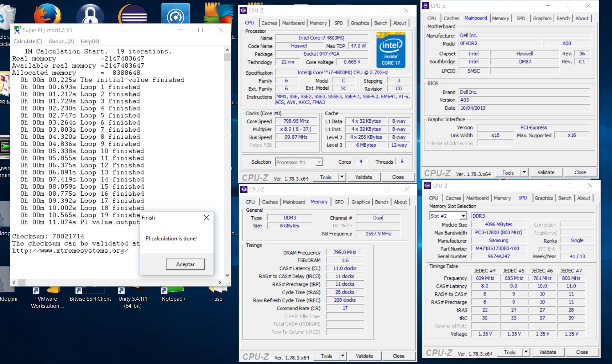The height and width of the screenshot is (364, 612).
Task: Open Notepad++ desktop shortcut
Action: (x=175, y=295)
